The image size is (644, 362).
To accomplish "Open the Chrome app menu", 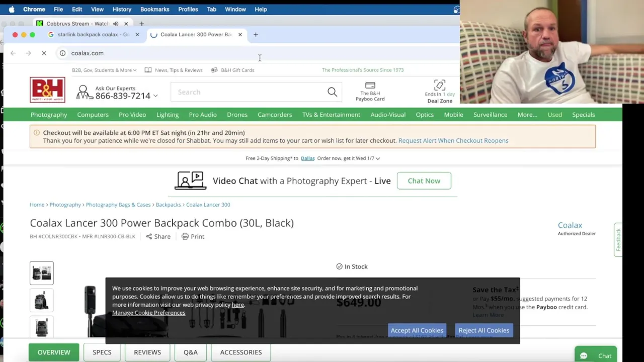I will (x=34, y=9).
